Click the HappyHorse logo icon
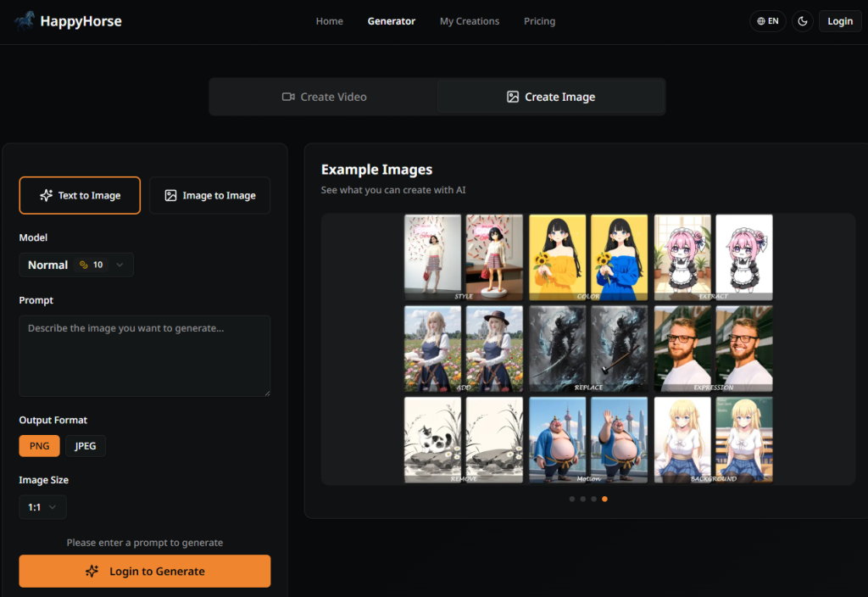This screenshot has width=868, height=597. click(25, 21)
